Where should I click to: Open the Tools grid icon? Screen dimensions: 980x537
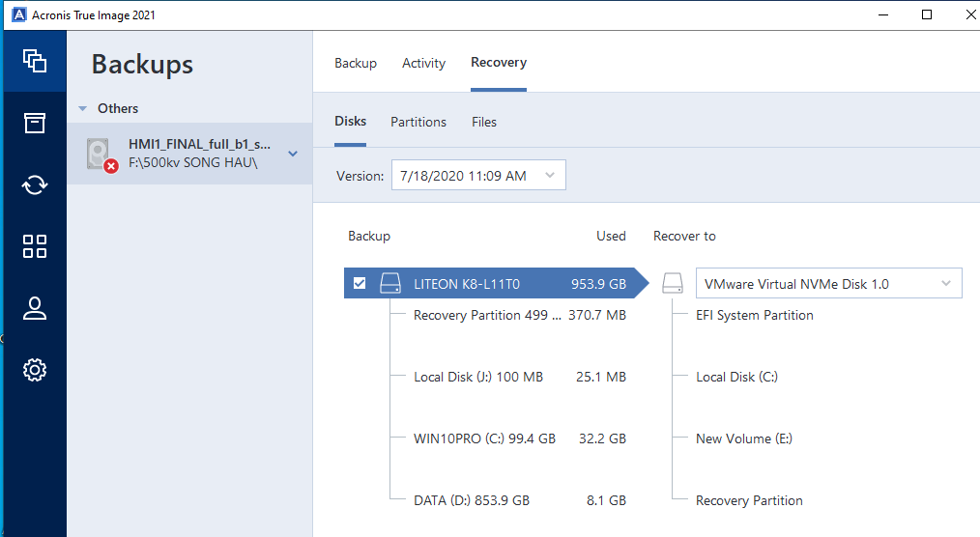35,246
